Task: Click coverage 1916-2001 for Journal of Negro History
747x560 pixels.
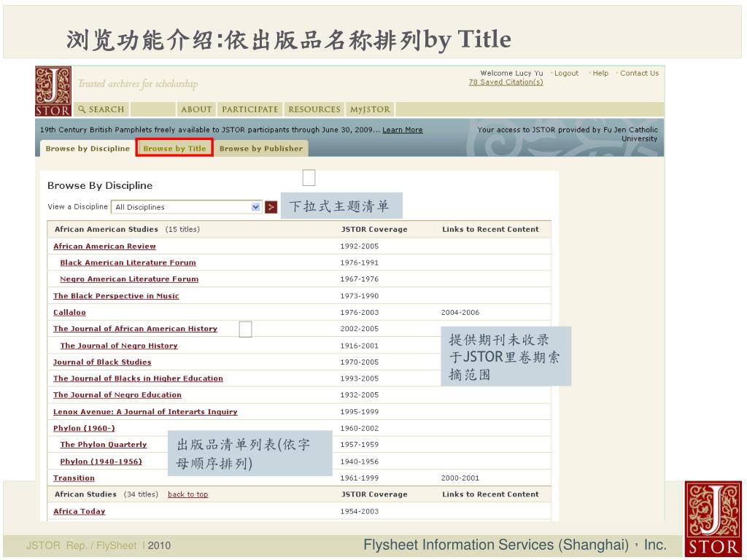Action: click(359, 346)
